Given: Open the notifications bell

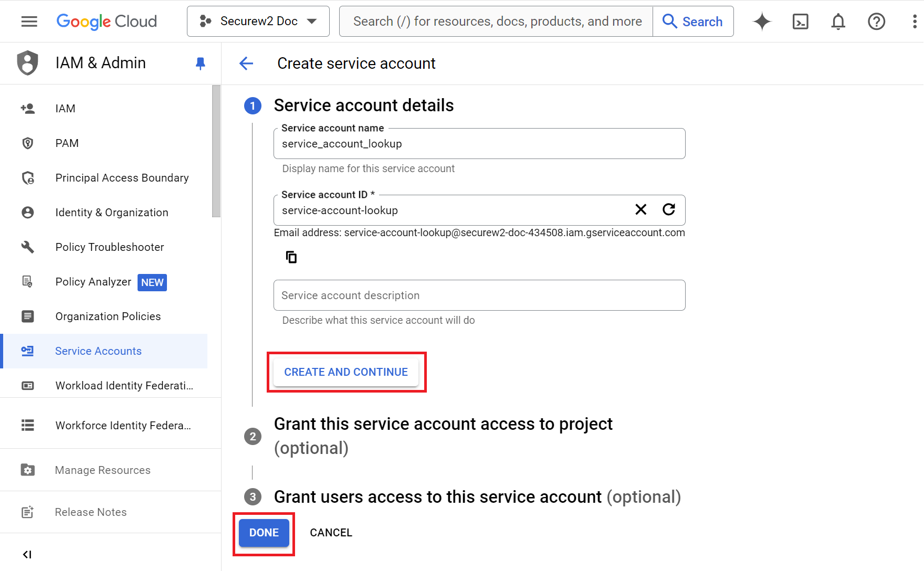Looking at the screenshot, I should click(x=838, y=22).
